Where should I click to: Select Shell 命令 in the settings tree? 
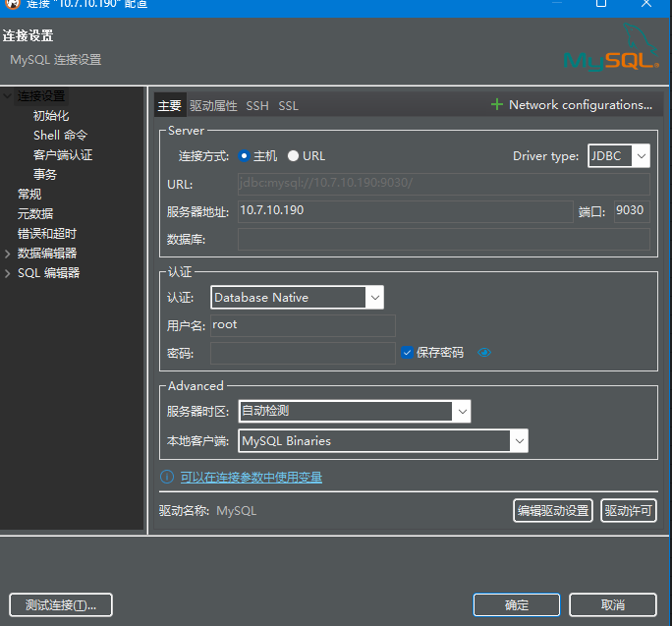61,135
